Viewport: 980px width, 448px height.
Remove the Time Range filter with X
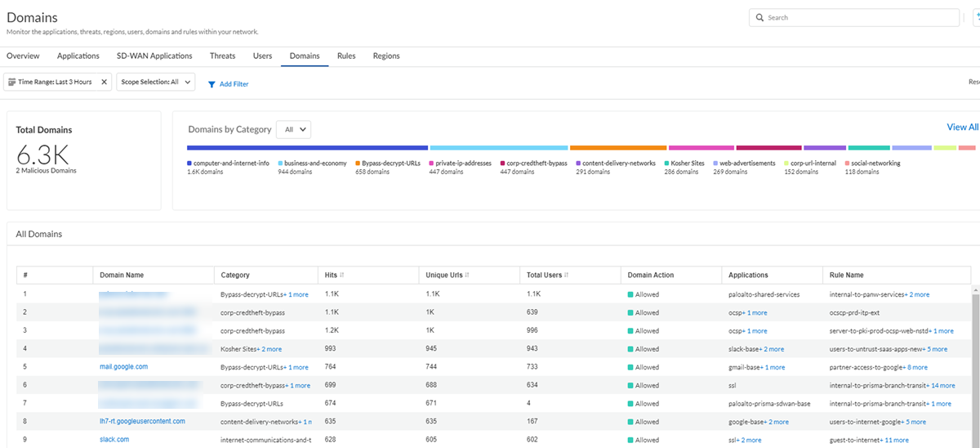tap(105, 82)
